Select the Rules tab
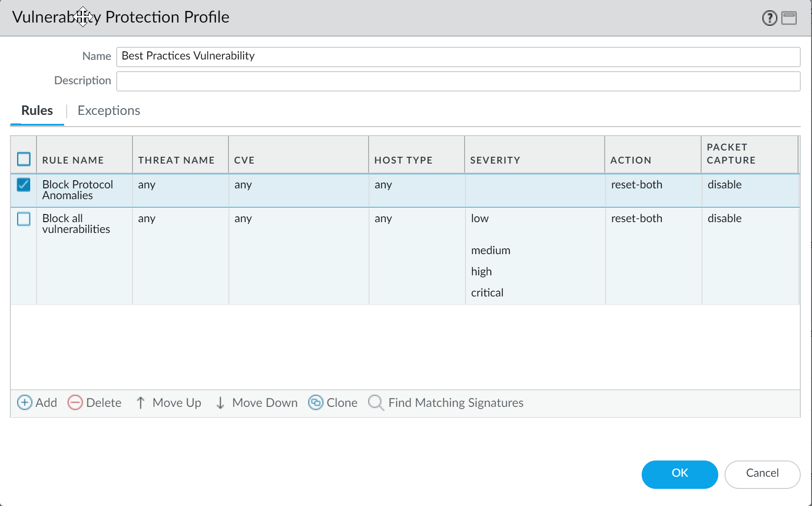812x506 pixels. [x=37, y=110]
